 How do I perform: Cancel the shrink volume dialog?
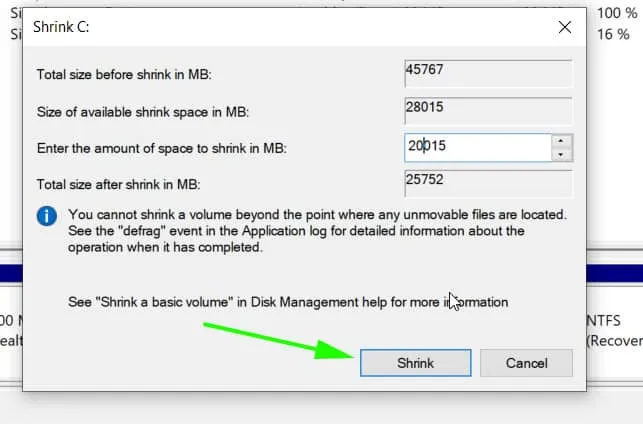point(526,362)
